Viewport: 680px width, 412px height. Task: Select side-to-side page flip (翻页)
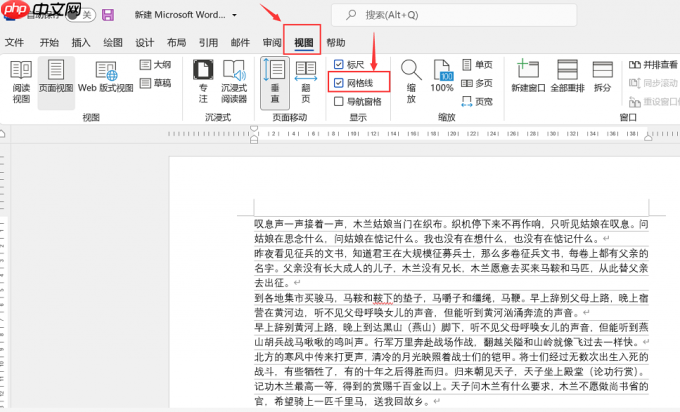point(306,82)
